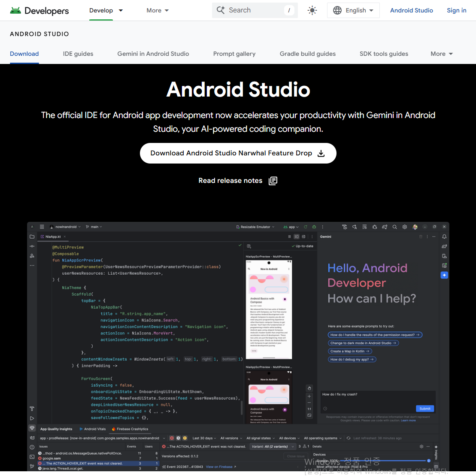The width and height of the screenshot is (476, 476).
Task: Click the Project folder icon in IDE left sidebar
Action: 32,236
